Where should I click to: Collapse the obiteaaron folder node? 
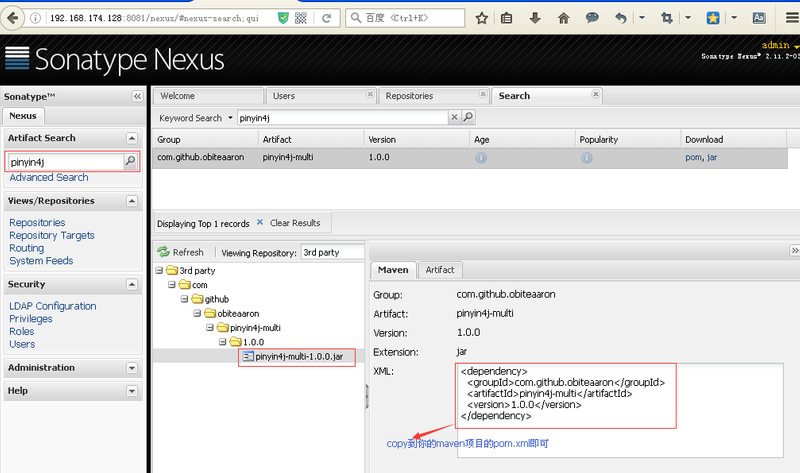pos(197,313)
